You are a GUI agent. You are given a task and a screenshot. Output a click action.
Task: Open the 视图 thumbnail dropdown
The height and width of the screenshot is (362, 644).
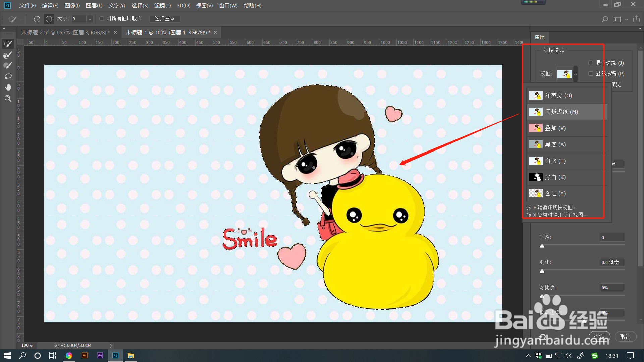pos(575,74)
